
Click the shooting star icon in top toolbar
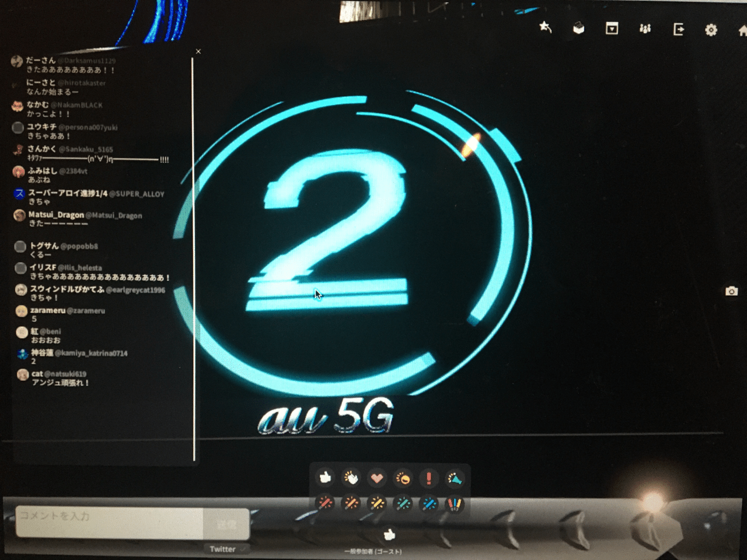click(546, 27)
